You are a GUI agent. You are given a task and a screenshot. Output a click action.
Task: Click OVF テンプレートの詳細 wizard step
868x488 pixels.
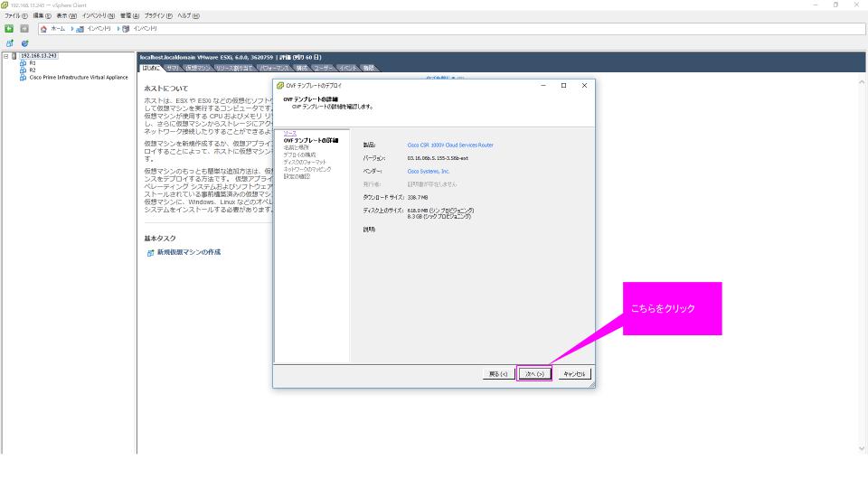[x=310, y=141]
